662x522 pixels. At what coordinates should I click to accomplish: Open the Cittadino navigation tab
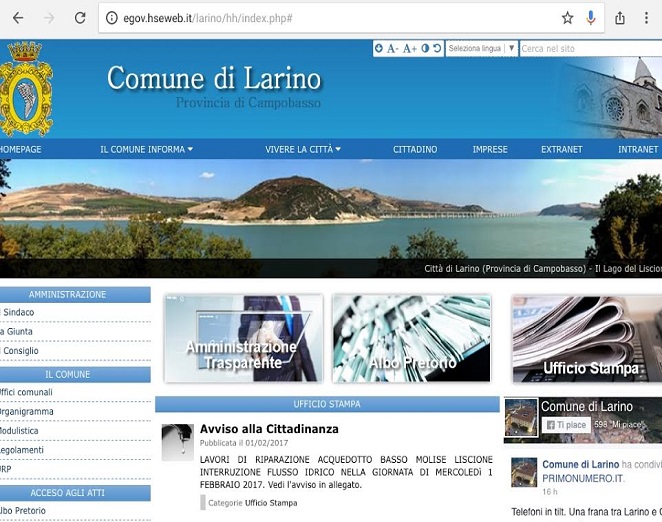tap(414, 149)
